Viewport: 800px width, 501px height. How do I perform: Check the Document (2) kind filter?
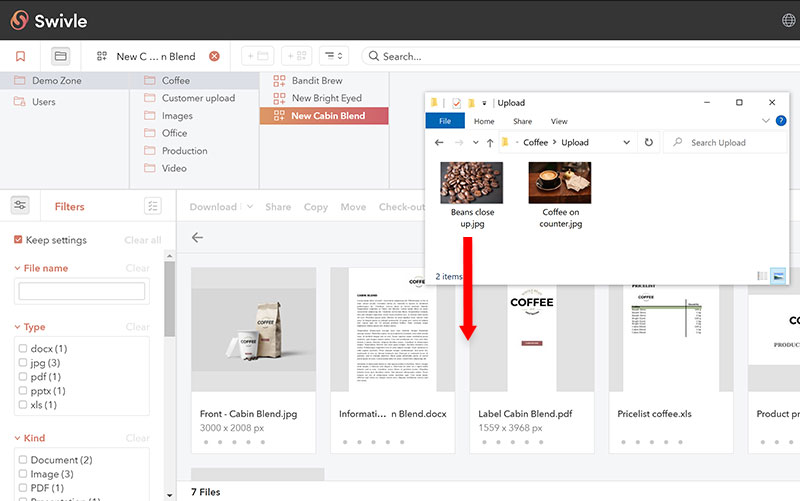tap(23, 460)
